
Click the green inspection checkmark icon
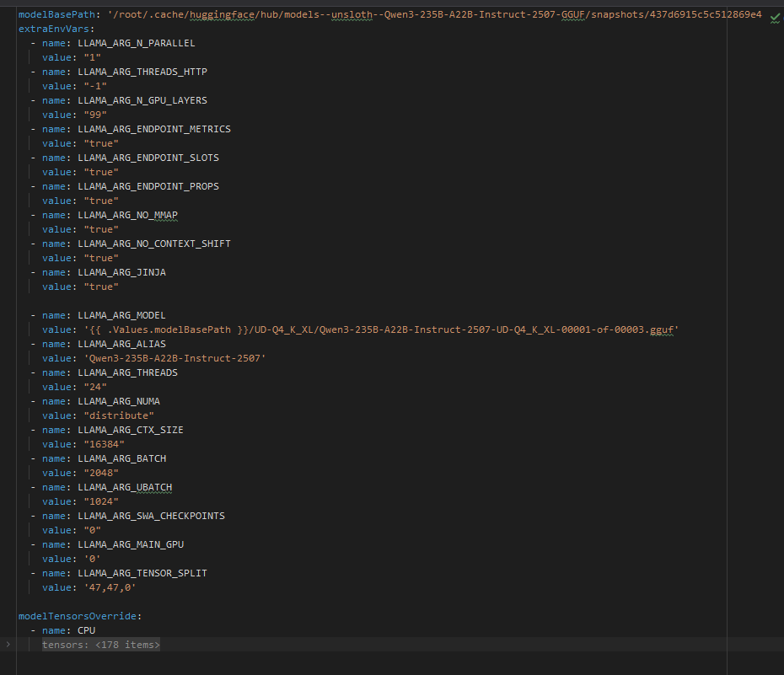[x=775, y=19]
